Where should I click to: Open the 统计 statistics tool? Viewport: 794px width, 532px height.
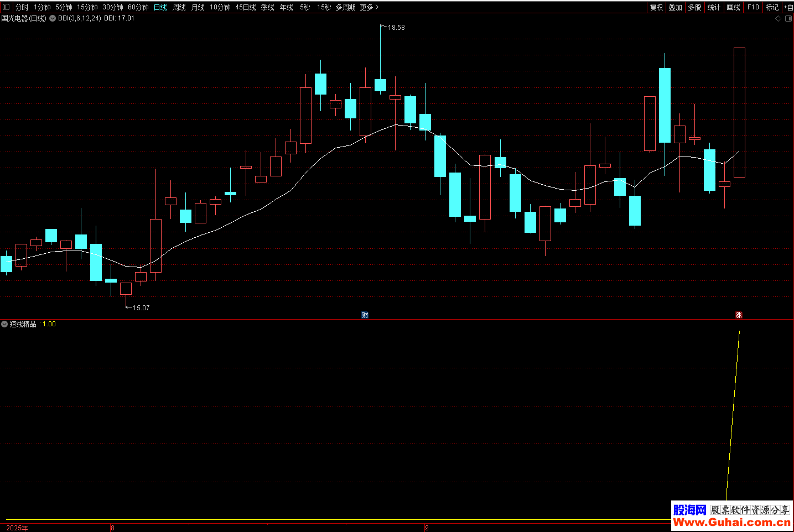(x=714, y=7)
